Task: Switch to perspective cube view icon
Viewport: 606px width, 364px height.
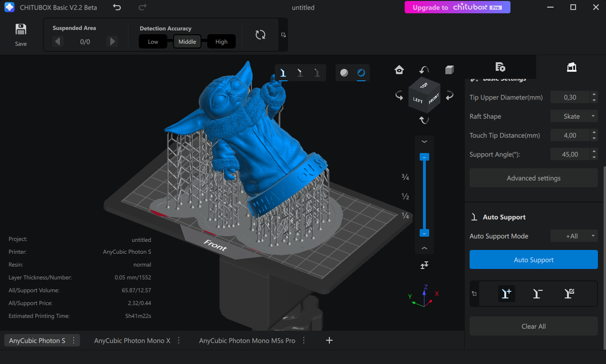Action: point(449,70)
